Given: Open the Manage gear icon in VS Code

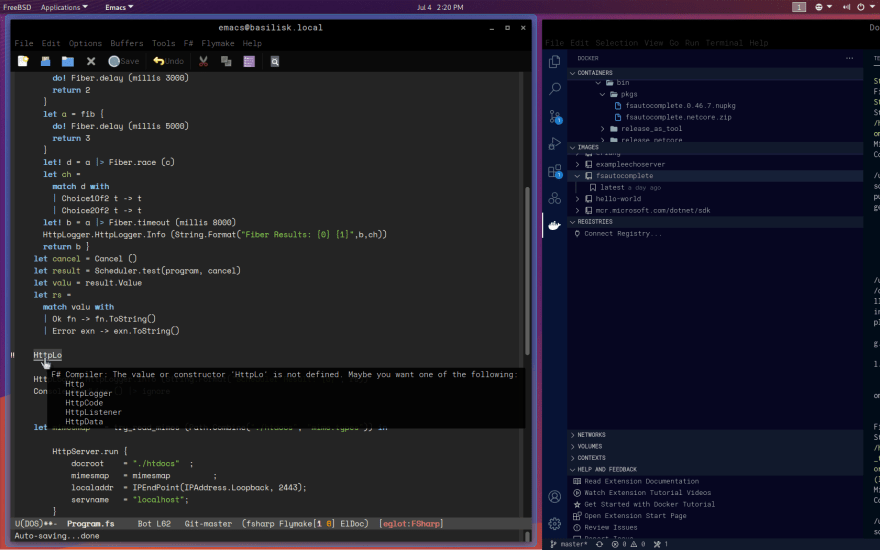Looking at the screenshot, I should tap(554, 524).
